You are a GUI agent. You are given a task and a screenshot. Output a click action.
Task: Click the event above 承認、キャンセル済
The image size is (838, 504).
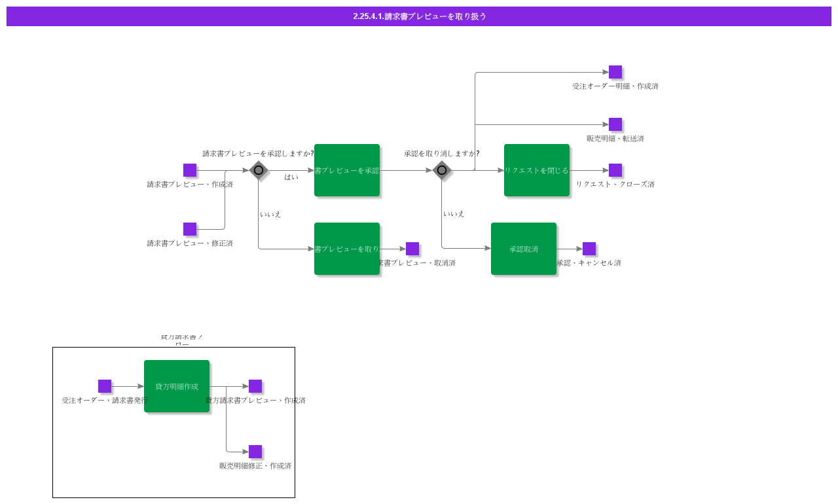pyautogui.click(x=589, y=249)
